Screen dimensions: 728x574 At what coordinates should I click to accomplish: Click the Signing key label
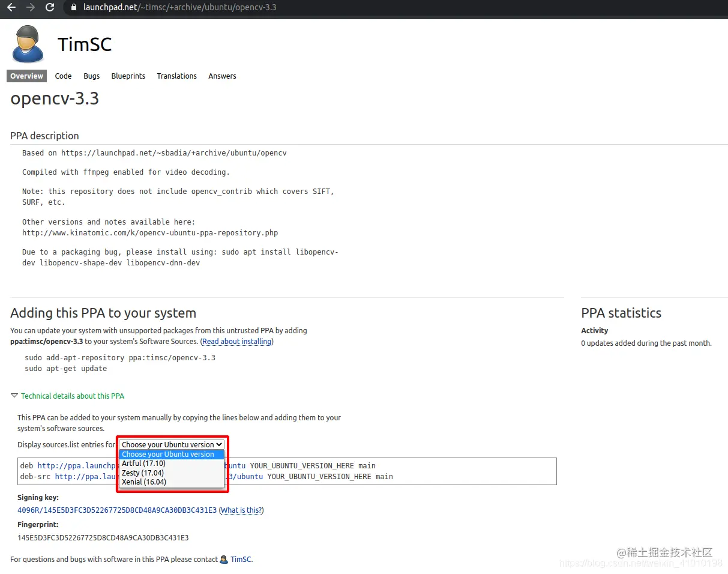click(x=38, y=498)
